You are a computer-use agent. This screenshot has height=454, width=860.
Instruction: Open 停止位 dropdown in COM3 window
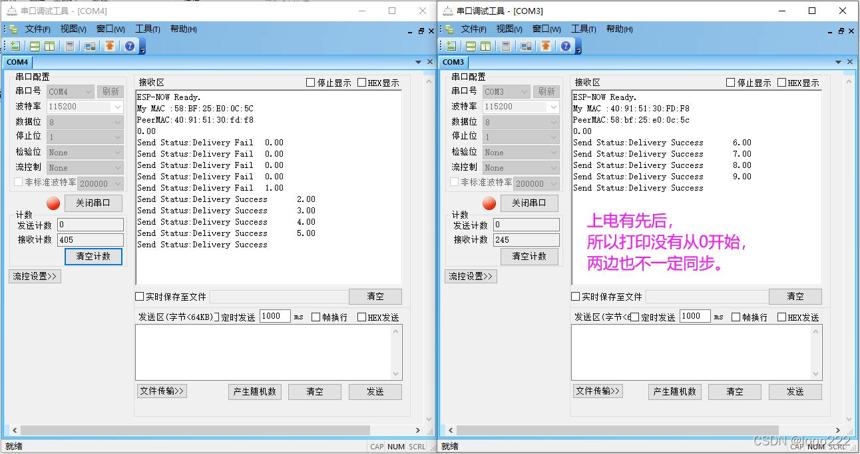(520, 137)
